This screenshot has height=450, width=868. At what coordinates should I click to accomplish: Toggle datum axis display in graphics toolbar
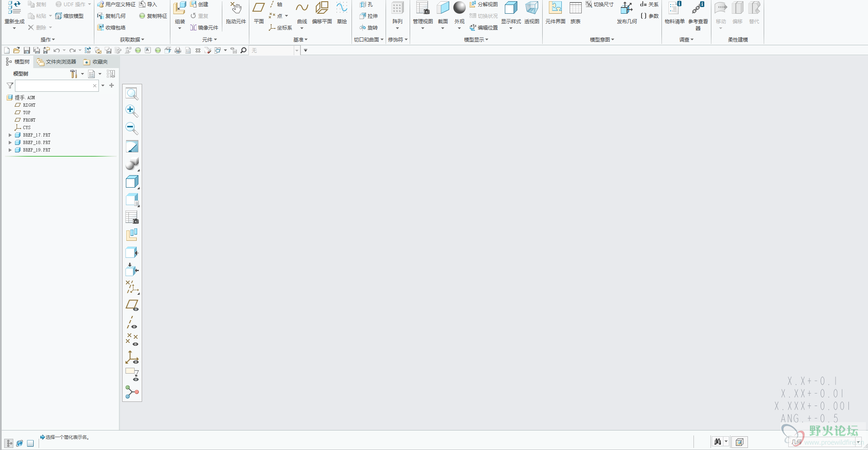point(132,323)
